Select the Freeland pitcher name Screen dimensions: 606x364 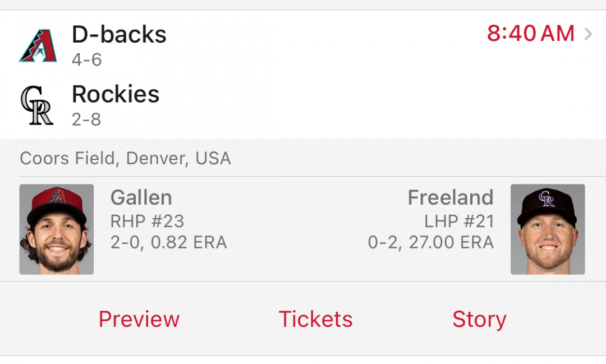(x=451, y=197)
